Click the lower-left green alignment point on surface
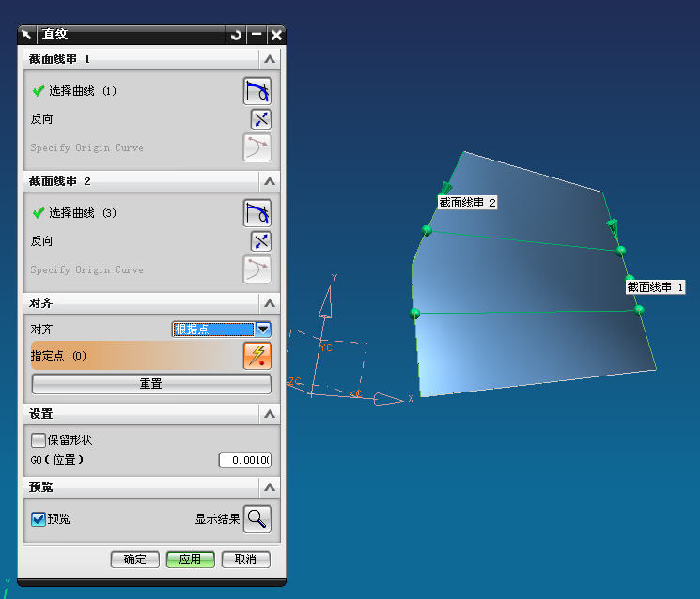 (414, 313)
